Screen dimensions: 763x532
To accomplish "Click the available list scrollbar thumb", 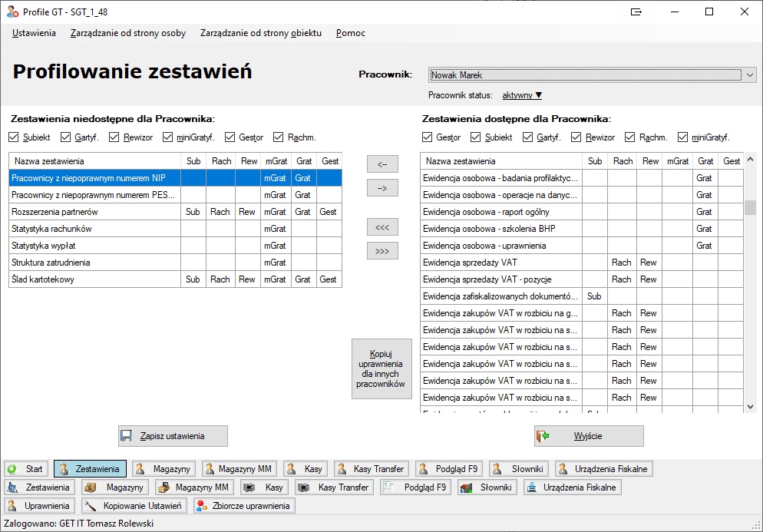I will pyautogui.click(x=750, y=208).
